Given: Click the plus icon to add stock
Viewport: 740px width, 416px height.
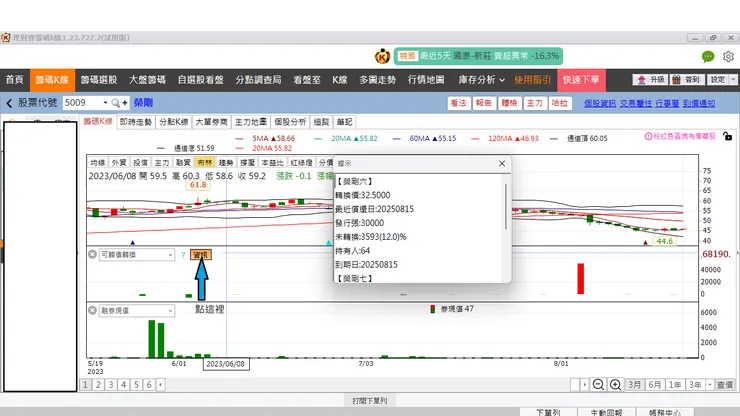Looking at the screenshot, I should coord(125,102).
